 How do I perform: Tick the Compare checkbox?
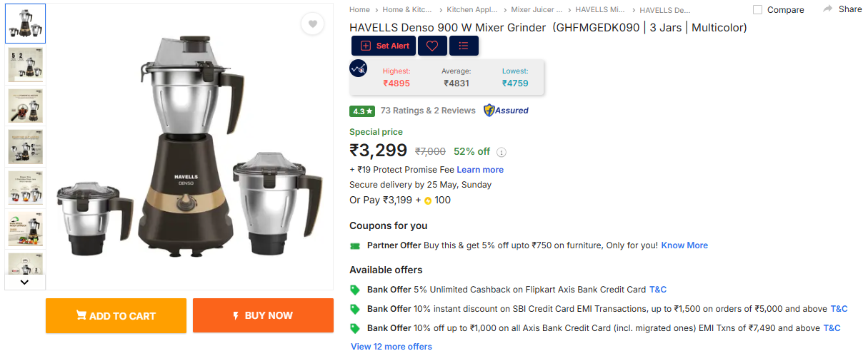[757, 10]
